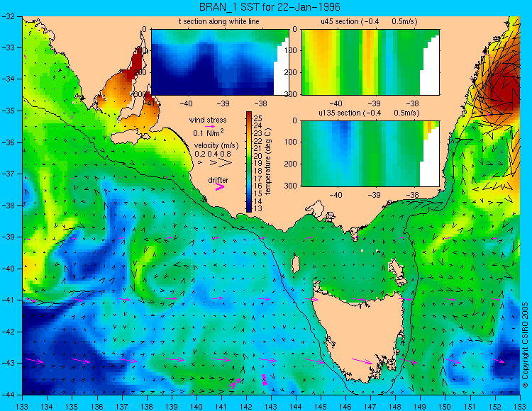
Task: Select the 'temperature (deg C)' colorbar label
Action: click(x=268, y=162)
